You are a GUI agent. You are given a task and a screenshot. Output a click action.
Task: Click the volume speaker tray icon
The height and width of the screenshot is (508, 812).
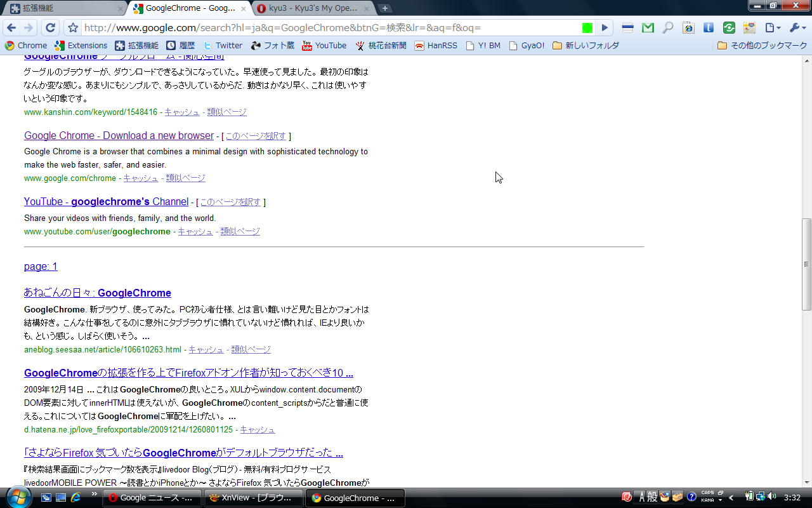click(x=771, y=497)
